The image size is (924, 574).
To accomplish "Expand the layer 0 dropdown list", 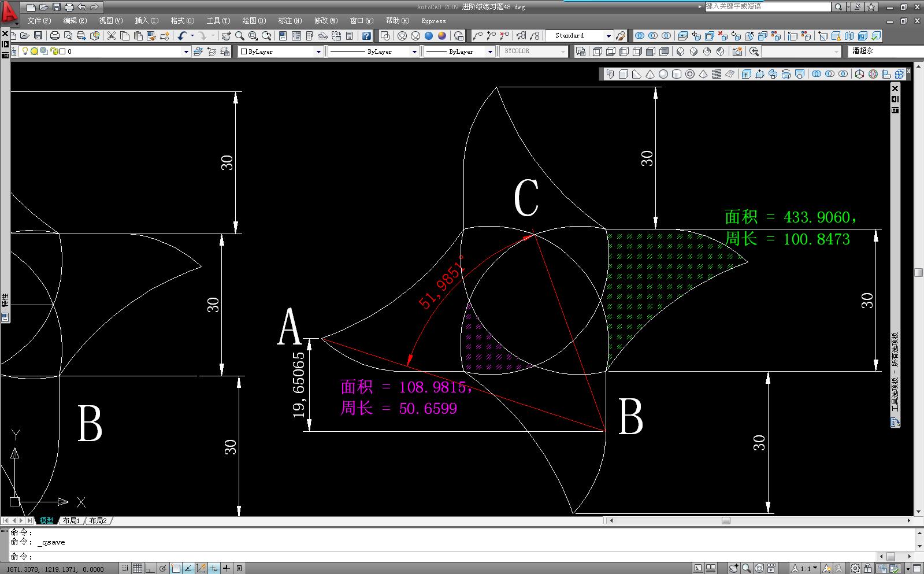I will coord(186,51).
